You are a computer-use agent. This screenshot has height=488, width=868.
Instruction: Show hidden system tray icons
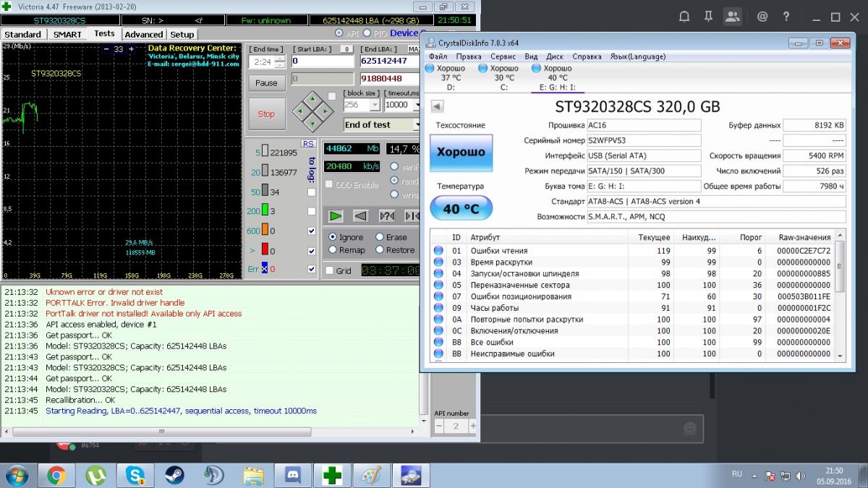[754, 476]
